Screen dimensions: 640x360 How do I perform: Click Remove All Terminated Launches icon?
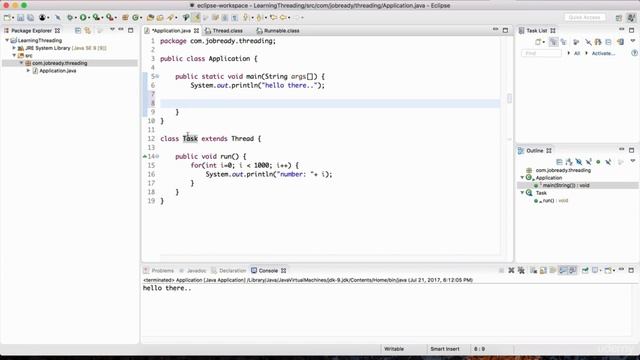pyautogui.click(x=521, y=270)
